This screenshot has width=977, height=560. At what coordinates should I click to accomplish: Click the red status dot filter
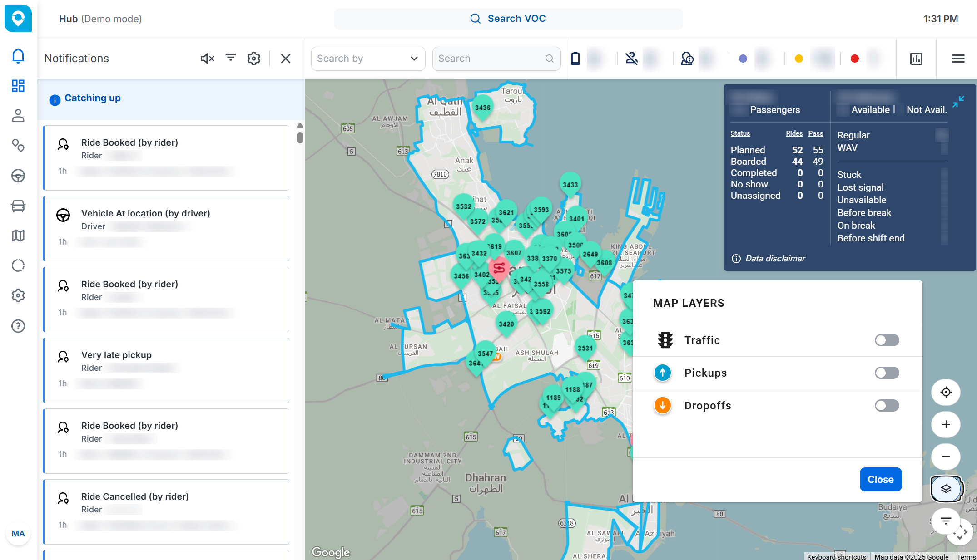click(854, 59)
